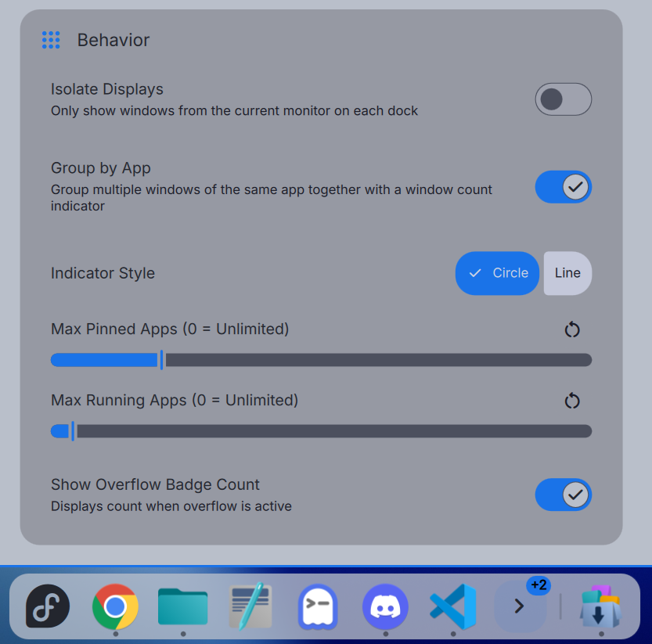Click the Max Running Apps slider track

pyautogui.click(x=313, y=430)
